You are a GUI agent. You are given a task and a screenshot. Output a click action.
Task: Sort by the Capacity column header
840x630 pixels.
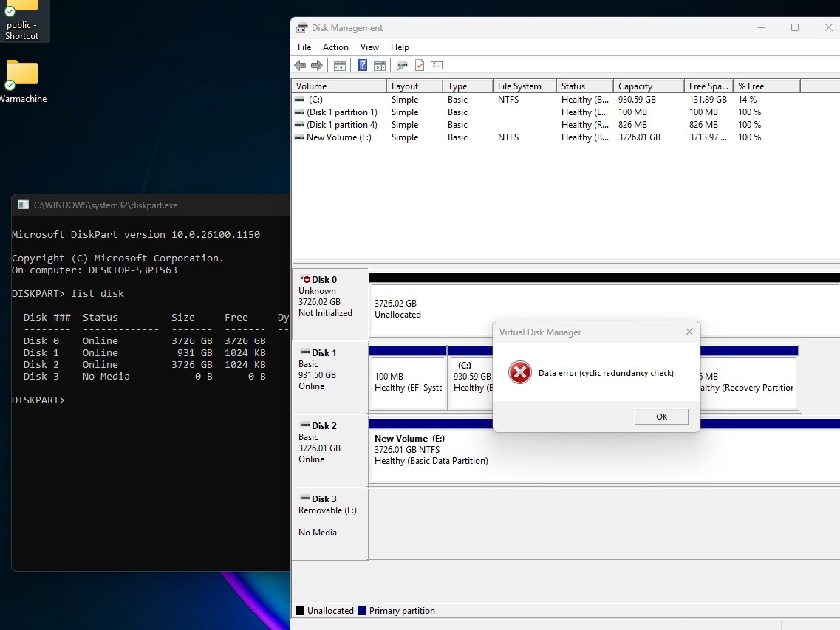pyautogui.click(x=635, y=86)
